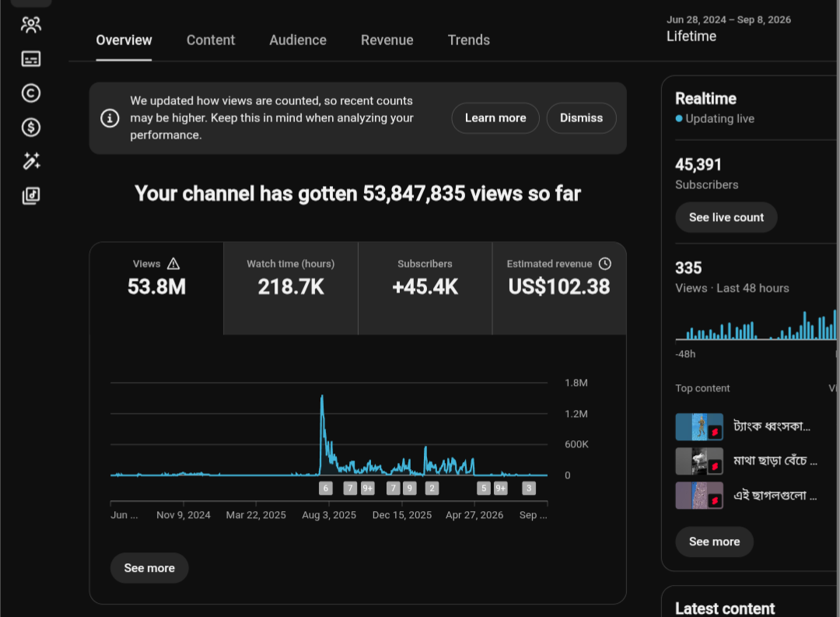The image size is (840, 617).
Task: Open the Subtitles icon in sidebar
Action: click(30, 59)
